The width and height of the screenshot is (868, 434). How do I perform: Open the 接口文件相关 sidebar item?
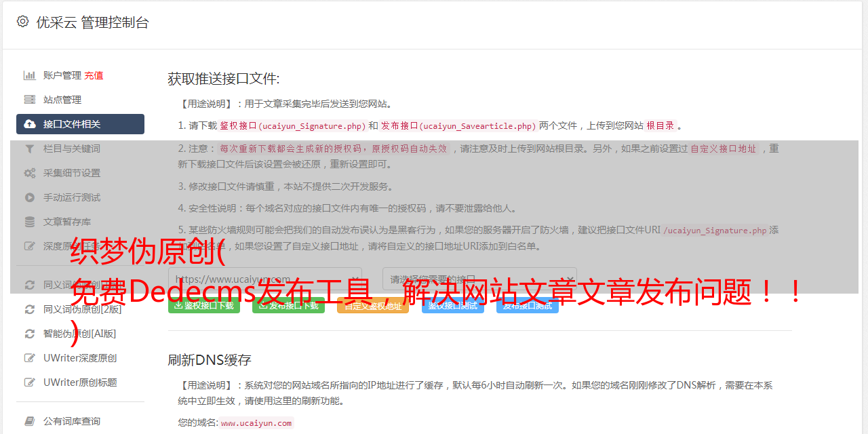pos(80,124)
